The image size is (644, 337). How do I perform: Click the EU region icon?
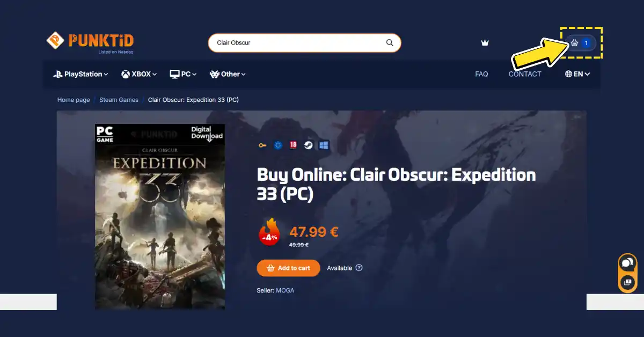click(x=278, y=145)
